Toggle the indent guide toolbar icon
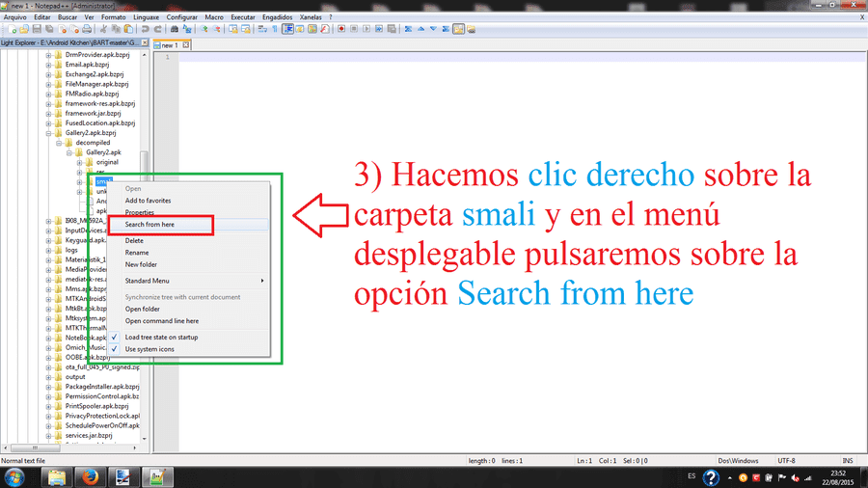 (x=287, y=29)
